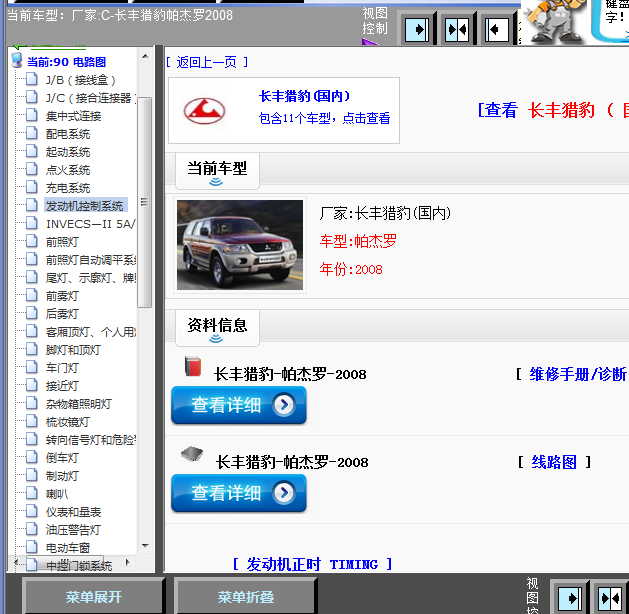Select J/C（接合连接器）tree item
Viewport: 629px width, 614px height.
point(91,98)
